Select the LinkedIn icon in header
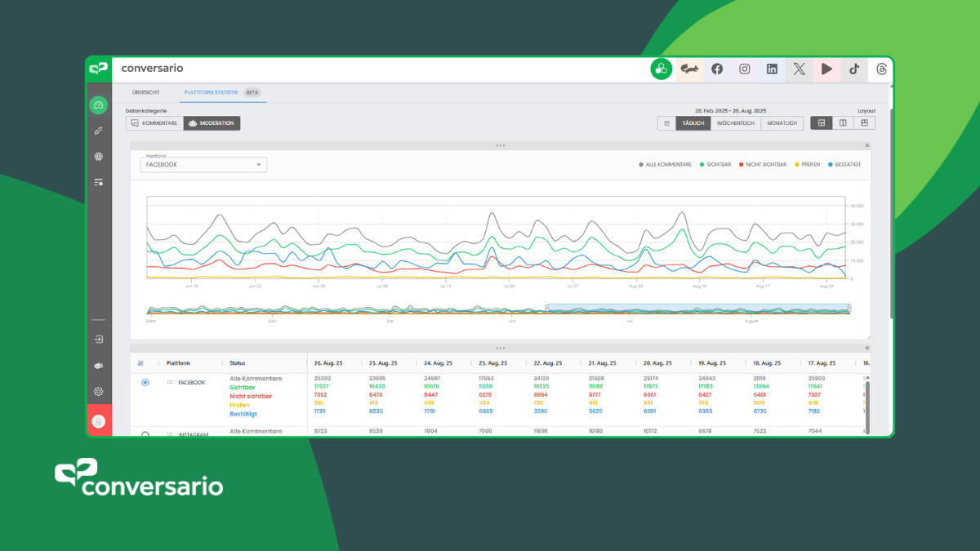 [x=772, y=69]
